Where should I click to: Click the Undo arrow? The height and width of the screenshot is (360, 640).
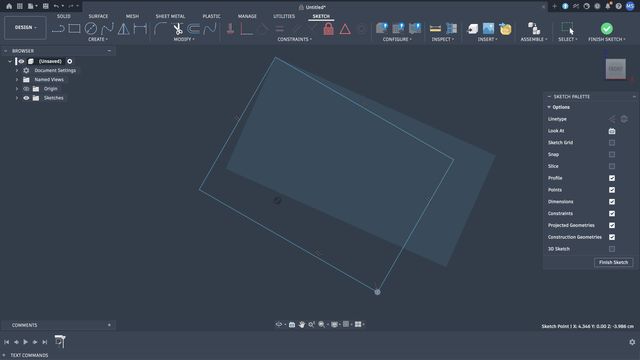[56, 6]
